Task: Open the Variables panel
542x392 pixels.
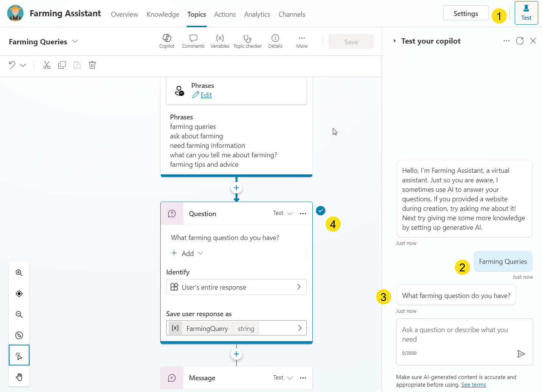Action: pos(220,41)
